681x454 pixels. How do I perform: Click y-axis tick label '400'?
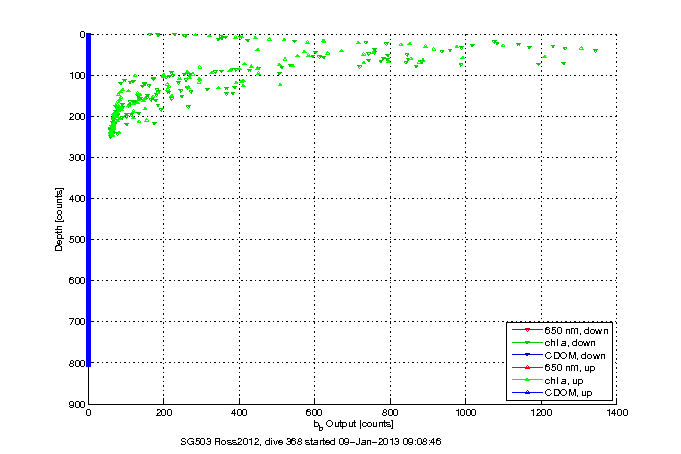[x=77, y=199]
